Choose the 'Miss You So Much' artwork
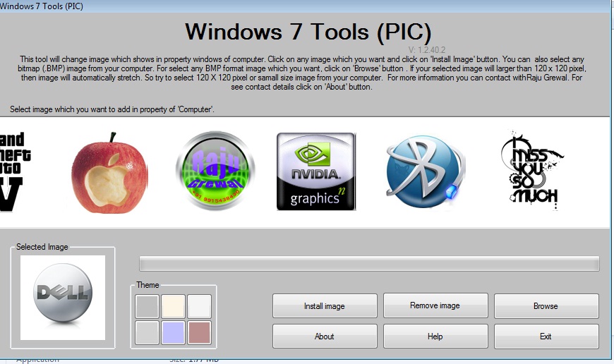 (531, 171)
